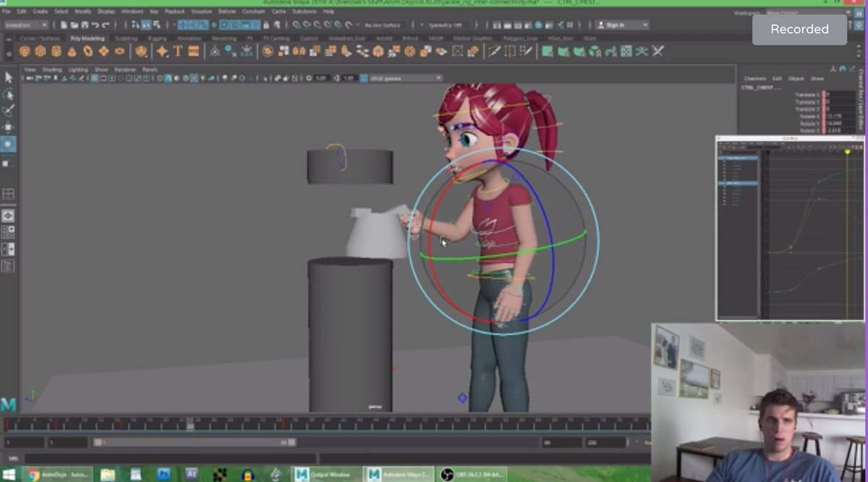
Task: Click the Paint Selection tool in the toolbox
Action: (x=9, y=111)
